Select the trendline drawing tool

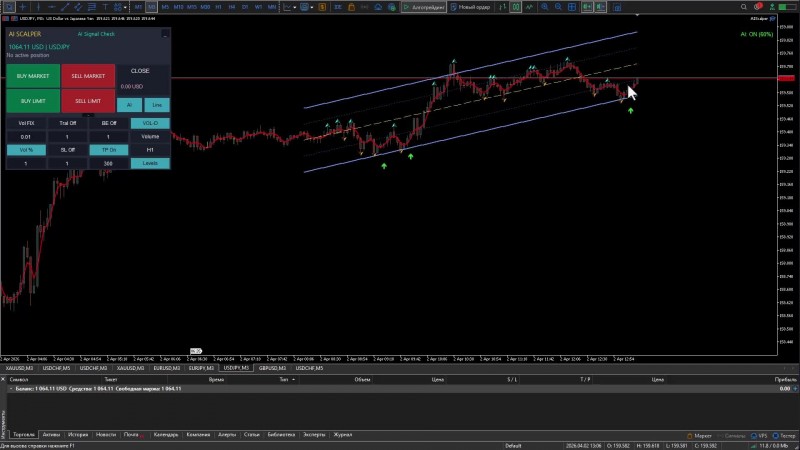tap(65, 7)
